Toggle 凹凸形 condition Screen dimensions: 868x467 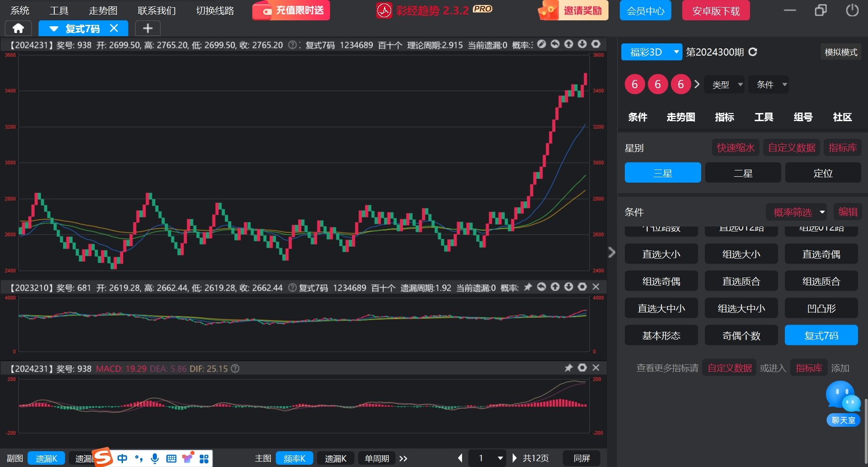pos(821,308)
